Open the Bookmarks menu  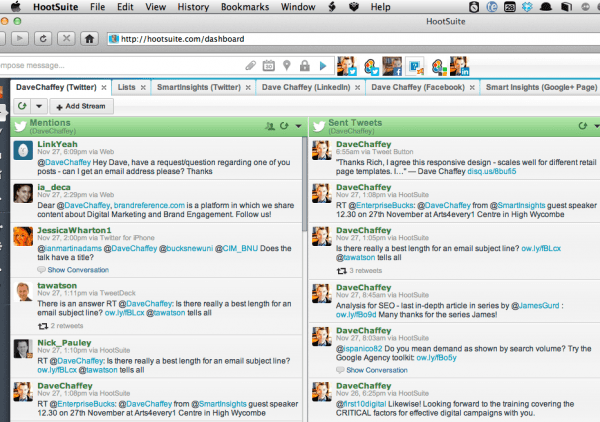tap(245, 7)
